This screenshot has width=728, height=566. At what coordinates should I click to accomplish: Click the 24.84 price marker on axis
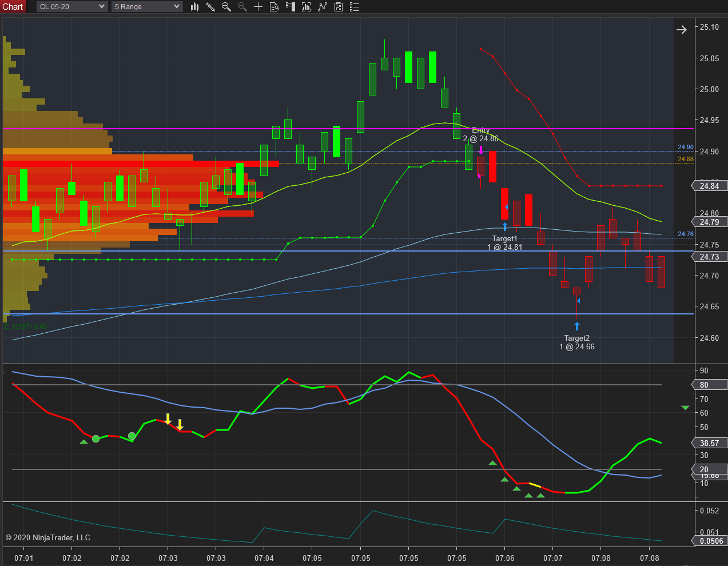tap(710, 186)
